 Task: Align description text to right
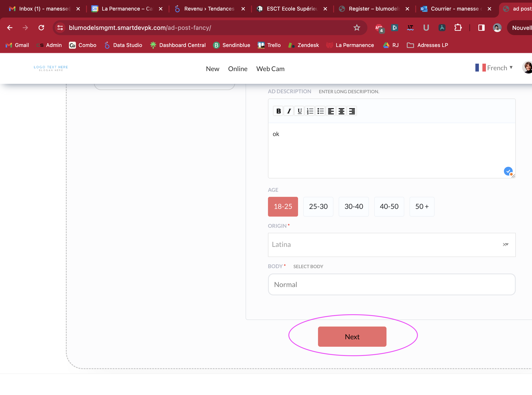point(352,111)
